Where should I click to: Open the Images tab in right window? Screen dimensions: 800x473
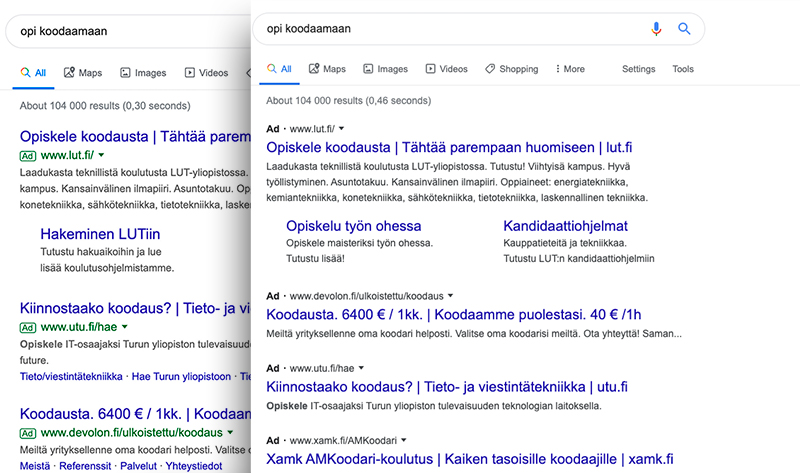point(385,69)
